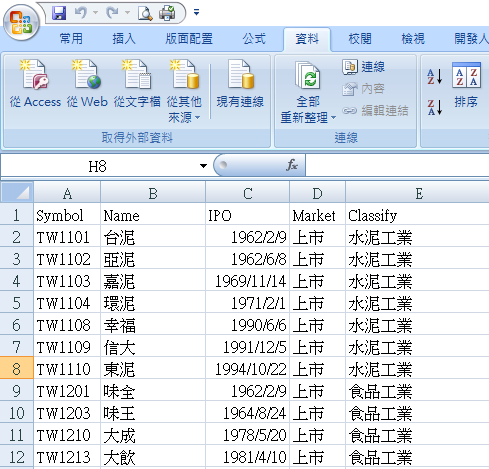
Task: Select column A header
Action: coord(67,193)
